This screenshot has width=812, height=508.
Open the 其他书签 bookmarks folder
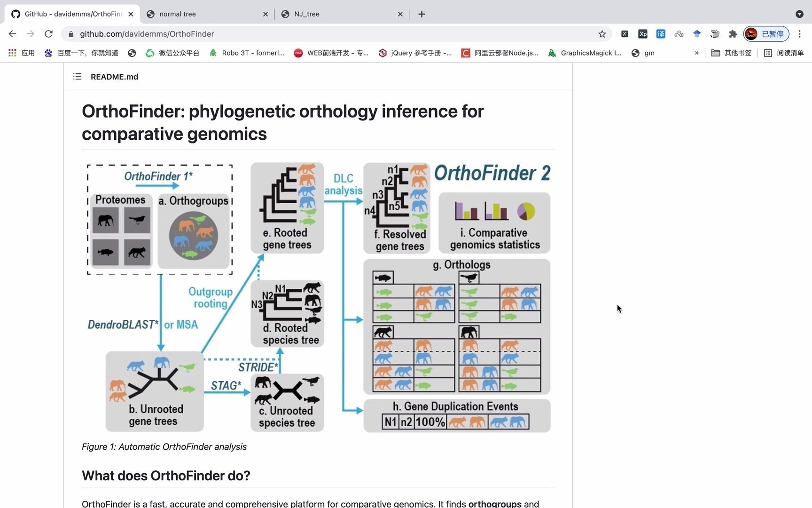point(731,53)
